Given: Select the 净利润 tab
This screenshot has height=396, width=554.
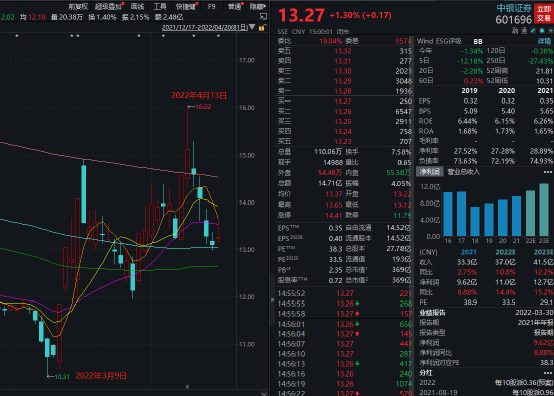Looking at the screenshot, I should click(x=430, y=172).
